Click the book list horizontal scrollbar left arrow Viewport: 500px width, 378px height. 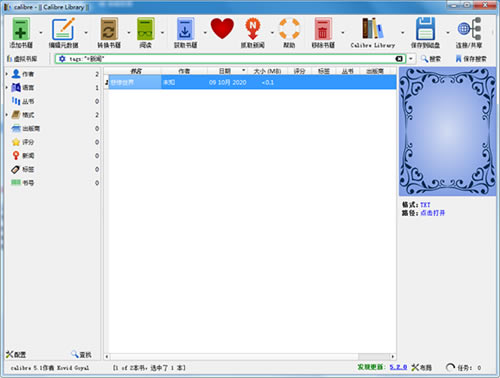coord(107,356)
